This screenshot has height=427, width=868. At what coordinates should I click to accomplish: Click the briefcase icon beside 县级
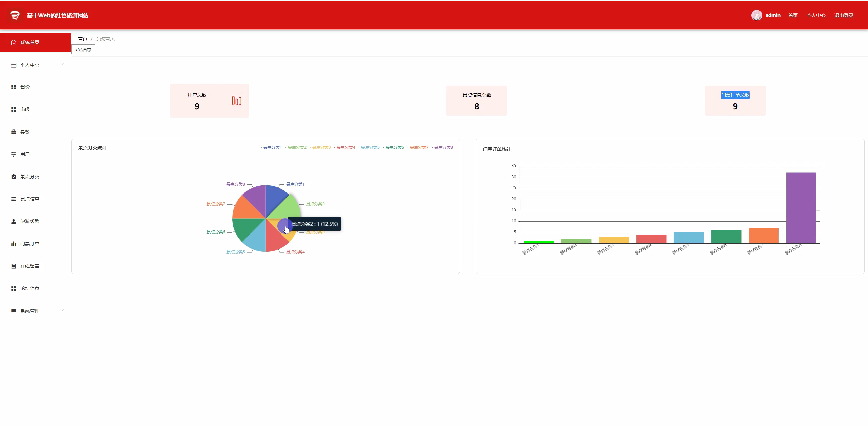click(14, 132)
